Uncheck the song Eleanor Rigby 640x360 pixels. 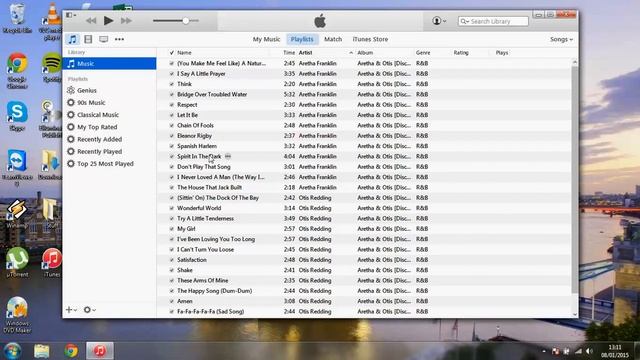point(171,136)
